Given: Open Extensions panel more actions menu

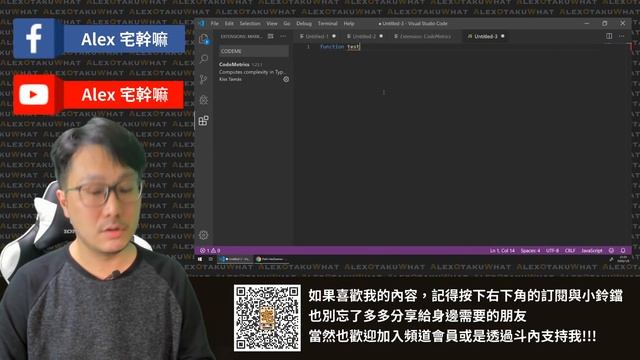Looking at the screenshot, I should click(283, 36).
